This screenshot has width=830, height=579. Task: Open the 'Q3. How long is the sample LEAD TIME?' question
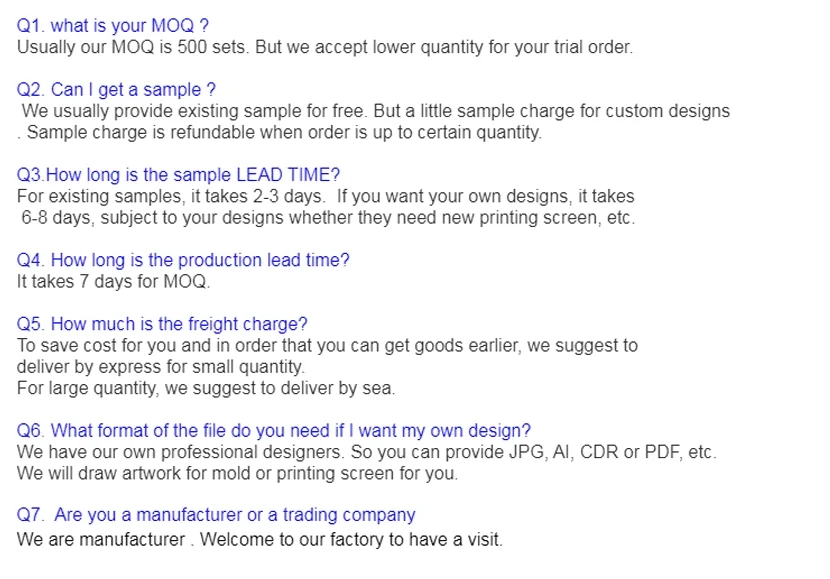[179, 175]
